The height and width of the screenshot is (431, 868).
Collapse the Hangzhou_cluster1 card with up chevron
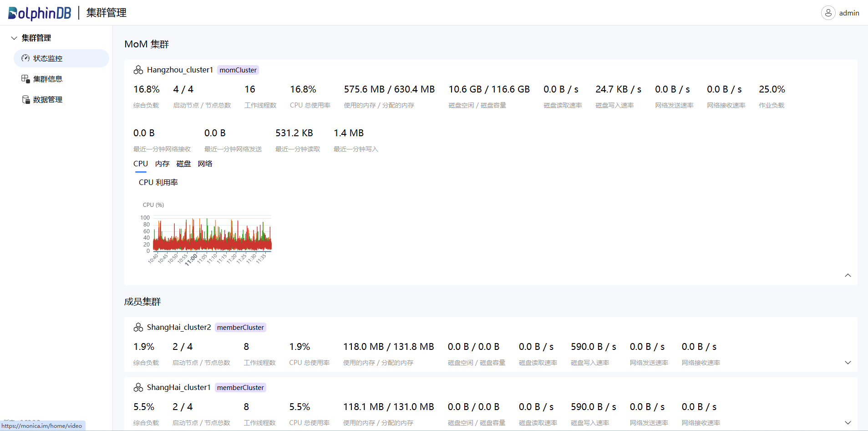(x=848, y=275)
